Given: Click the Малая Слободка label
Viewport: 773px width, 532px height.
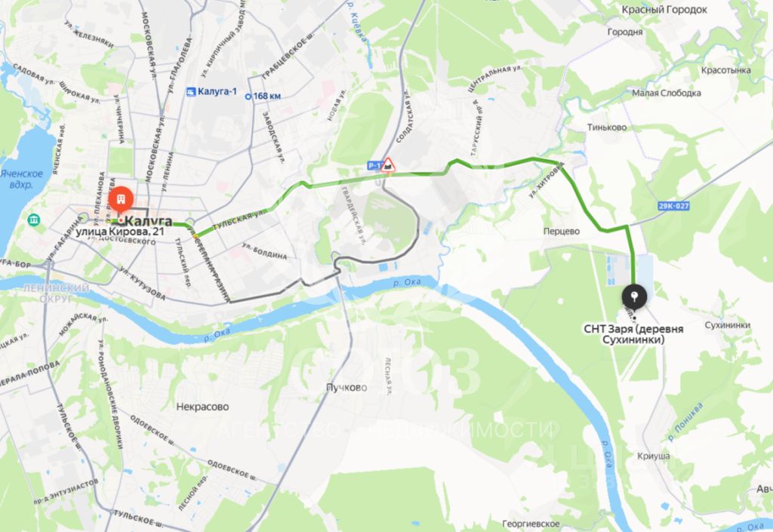Looking at the screenshot, I should pos(667,93).
